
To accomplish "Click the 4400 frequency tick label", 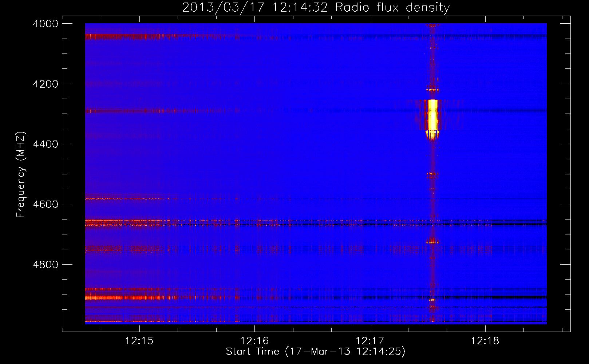I will [x=46, y=144].
